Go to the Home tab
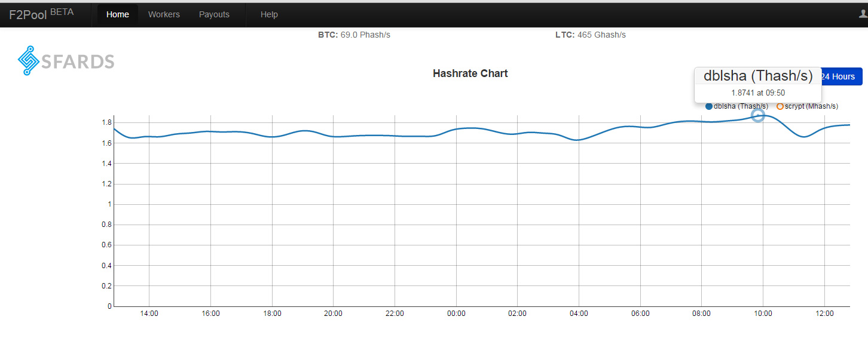Screen dimensions: 868x341 118,14
